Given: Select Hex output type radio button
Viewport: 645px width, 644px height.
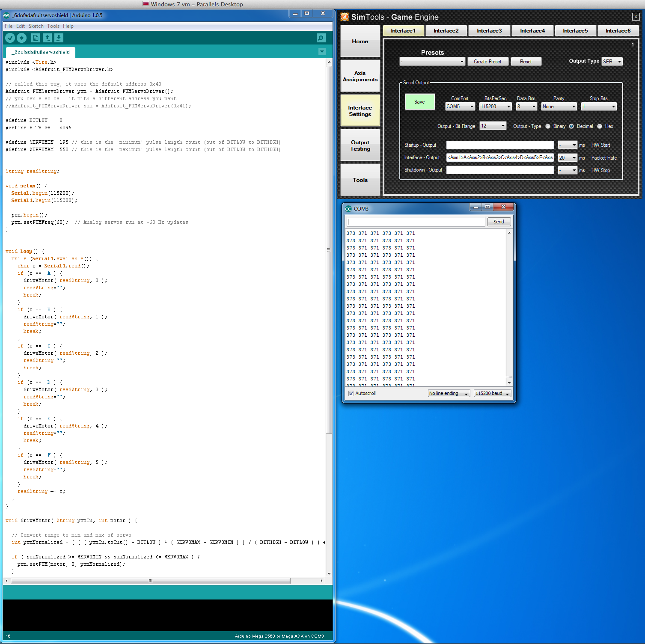Looking at the screenshot, I should (x=600, y=126).
